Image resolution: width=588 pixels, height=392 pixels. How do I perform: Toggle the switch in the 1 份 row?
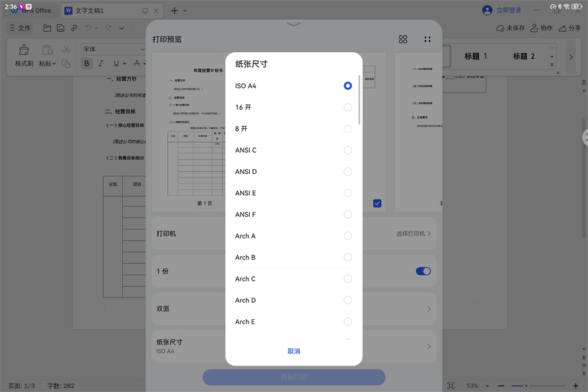[x=423, y=271]
